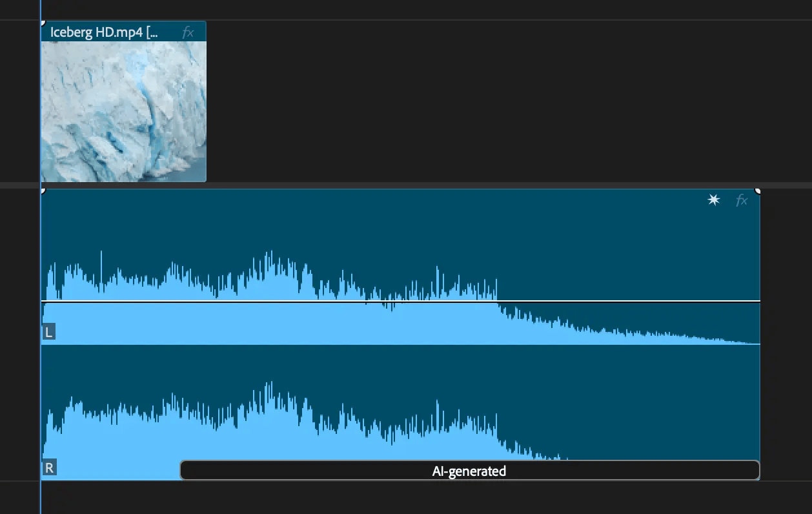Click empty track area below the audio clip
Viewport: 812px width, 514px height.
click(x=406, y=497)
